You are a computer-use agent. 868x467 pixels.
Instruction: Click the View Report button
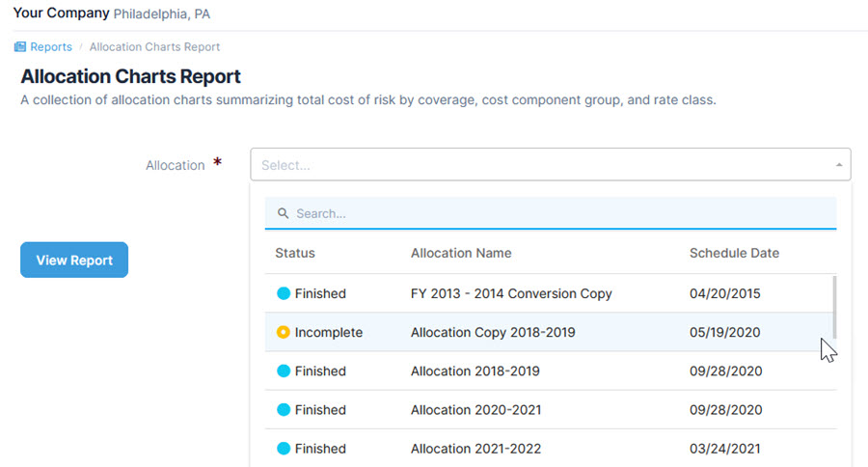coord(74,260)
